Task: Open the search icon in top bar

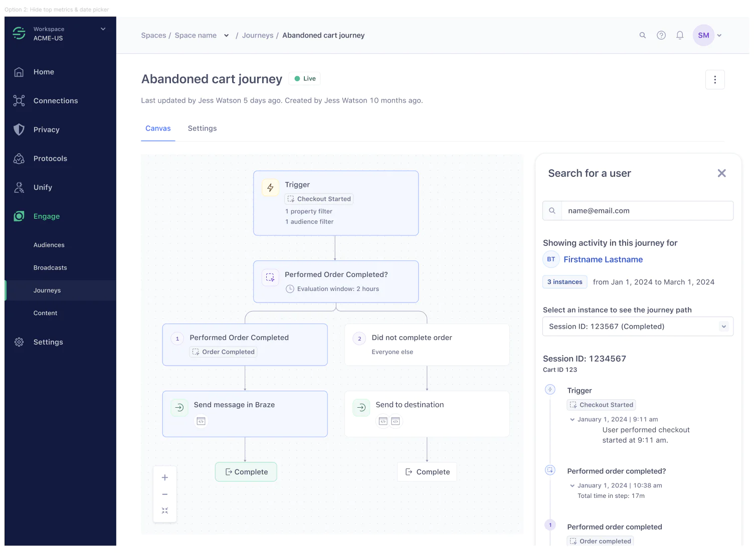Action: click(643, 36)
